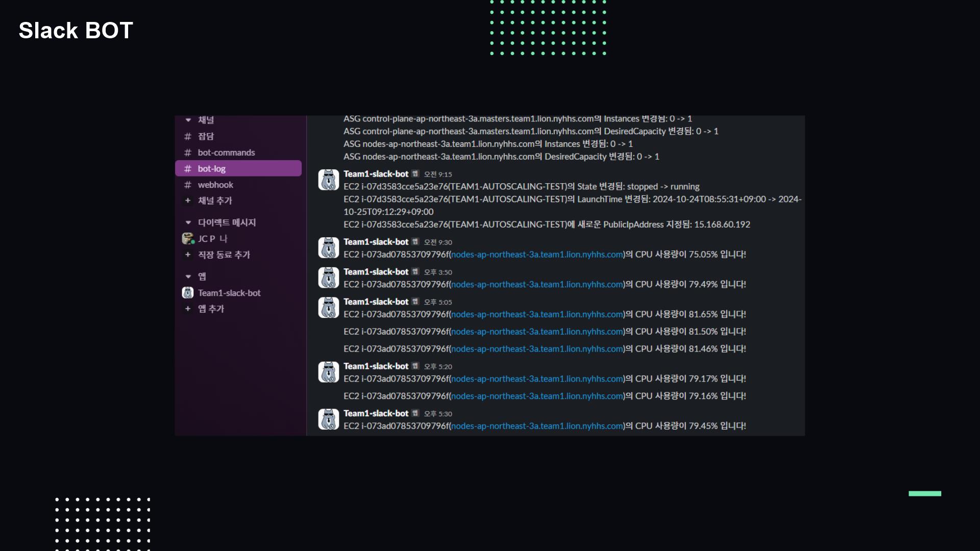Click JC P user avatar in direct messages

pyautogui.click(x=188, y=238)
